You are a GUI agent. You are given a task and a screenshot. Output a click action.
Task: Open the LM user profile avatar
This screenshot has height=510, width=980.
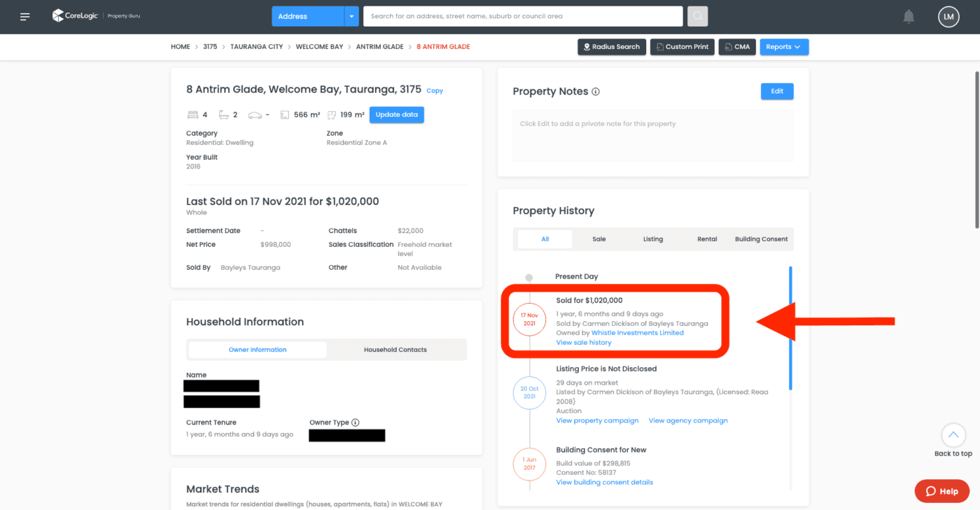(948, 16)
